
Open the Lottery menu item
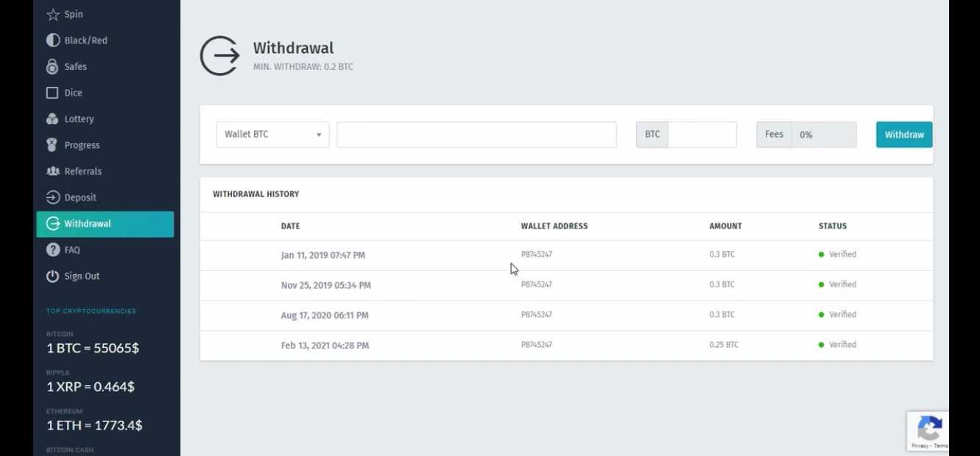[x=79, y=119]
